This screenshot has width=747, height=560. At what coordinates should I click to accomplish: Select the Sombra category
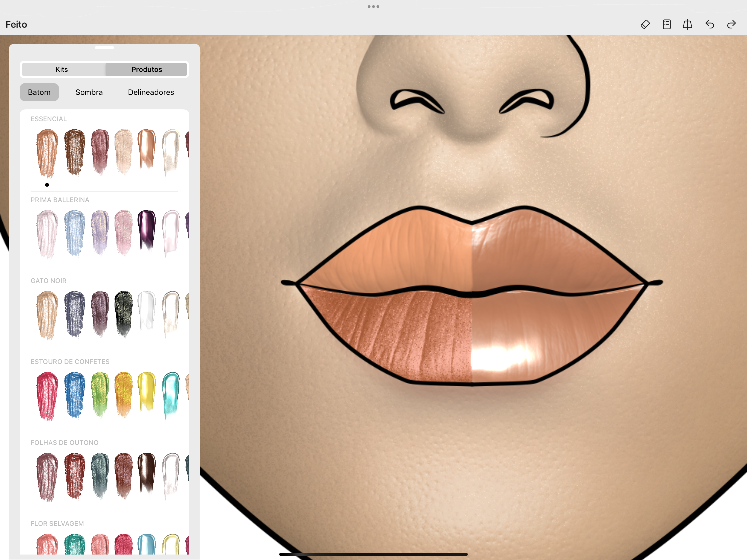(x=89, y=92)
